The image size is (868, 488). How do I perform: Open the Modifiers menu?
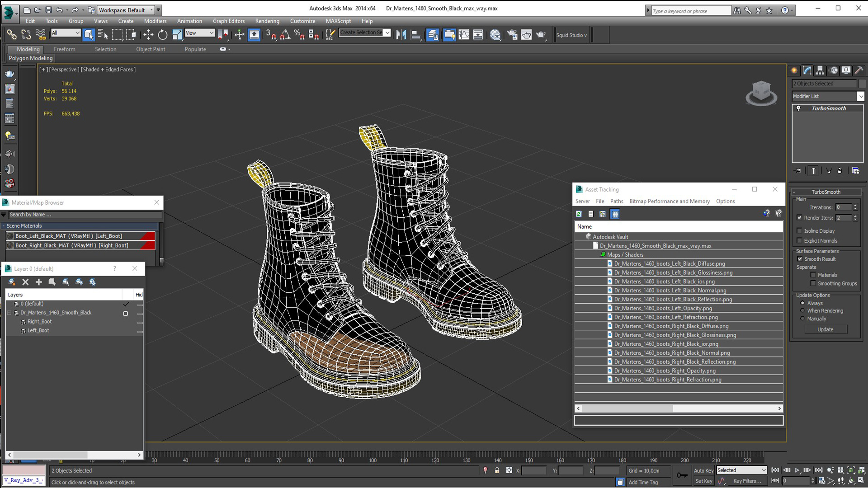(x=155, y=21)
